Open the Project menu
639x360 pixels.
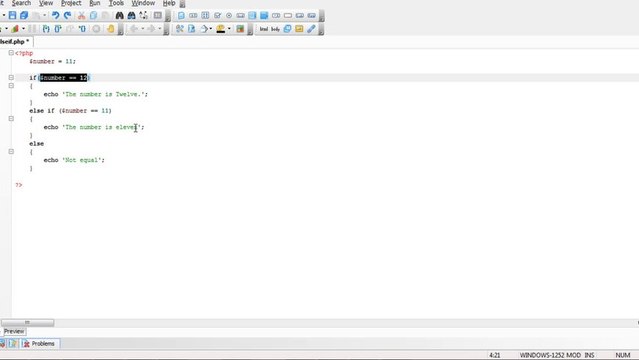(x=71, y=3)
